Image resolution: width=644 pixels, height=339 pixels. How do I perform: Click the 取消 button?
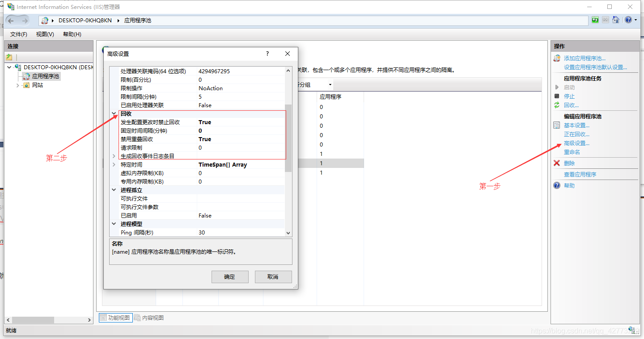(273, 276)
